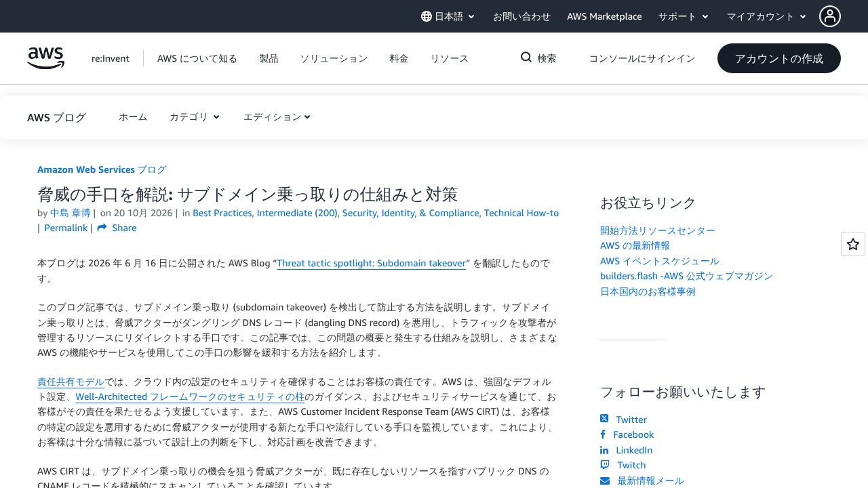Open Security, Identity, & Compliance link

[411, 213]
